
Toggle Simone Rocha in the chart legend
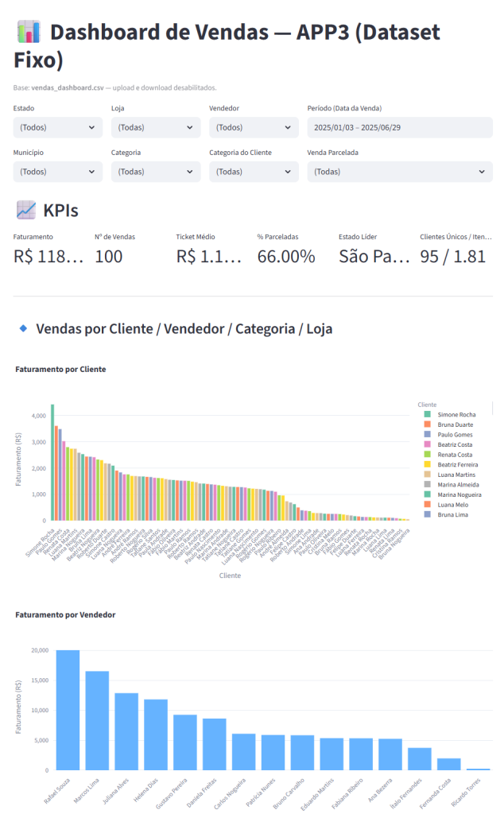tap(456, 415)
